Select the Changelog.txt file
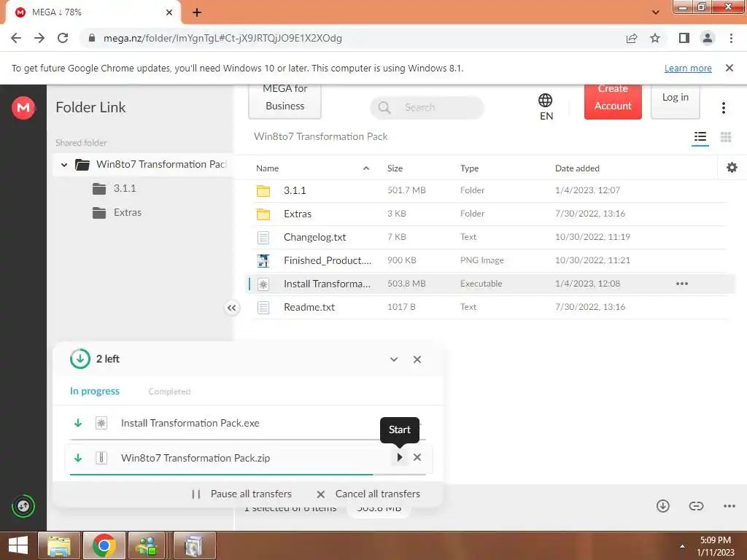The height and width of the screenshot is (560, 747). coord(491,237)
